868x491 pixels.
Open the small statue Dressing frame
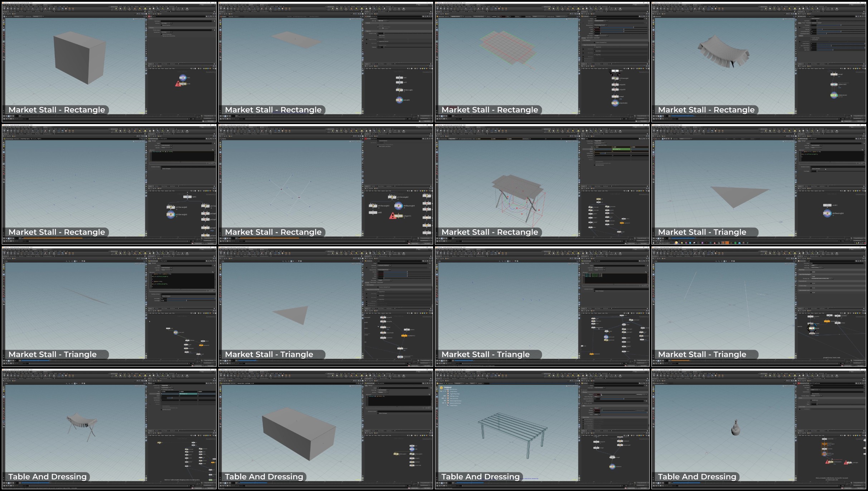tap(759, 429)
